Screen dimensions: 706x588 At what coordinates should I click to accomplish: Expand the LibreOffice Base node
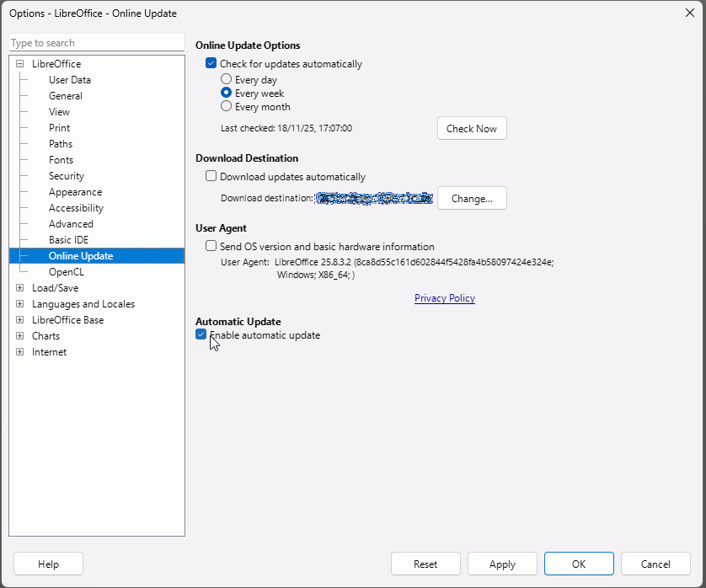[x=20, y=320]
